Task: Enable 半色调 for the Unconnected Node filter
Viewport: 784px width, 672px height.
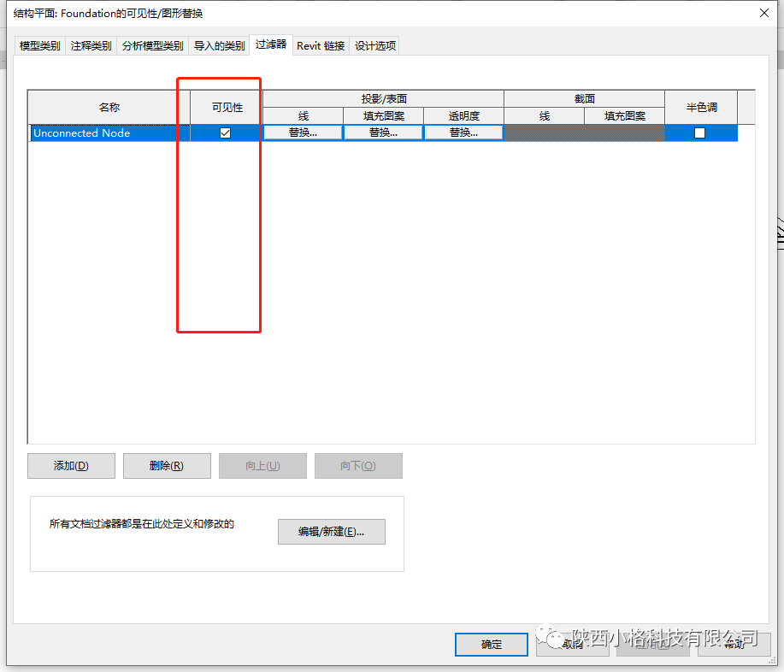Action: click(699, 133)
